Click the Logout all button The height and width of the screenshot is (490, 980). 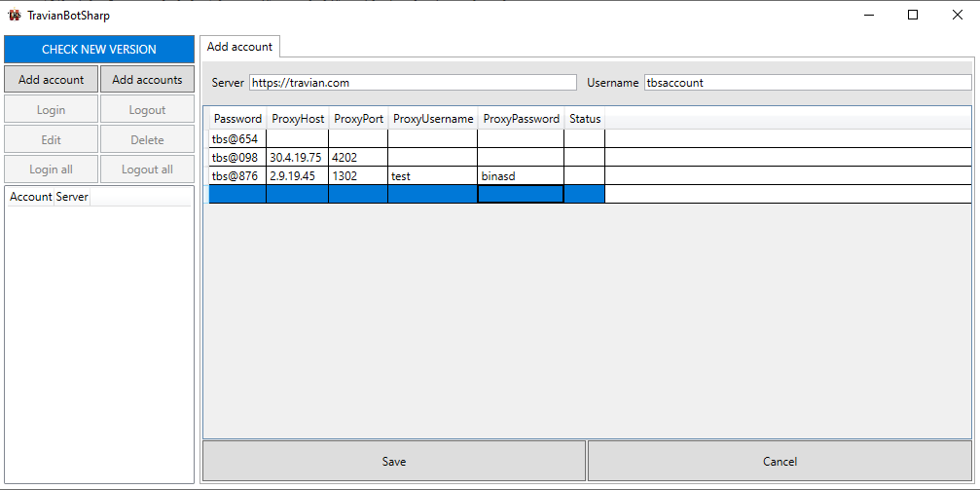(148, 169)
